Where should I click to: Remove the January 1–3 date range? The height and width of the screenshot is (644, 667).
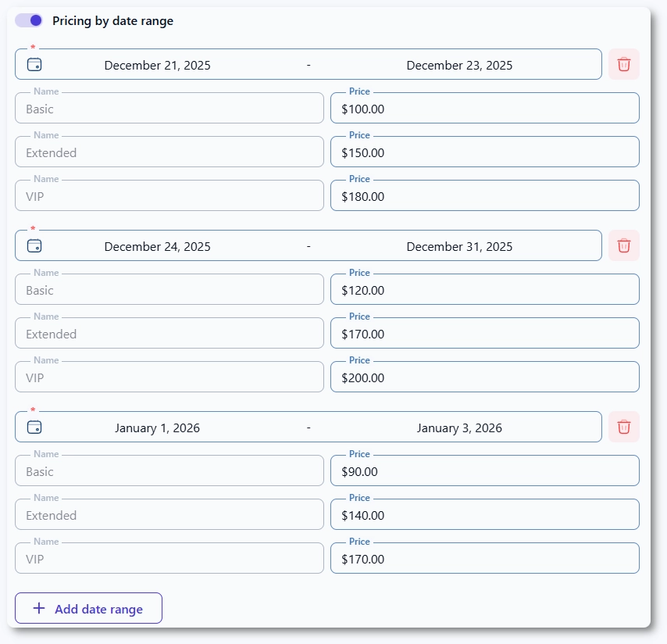(623, 428)
